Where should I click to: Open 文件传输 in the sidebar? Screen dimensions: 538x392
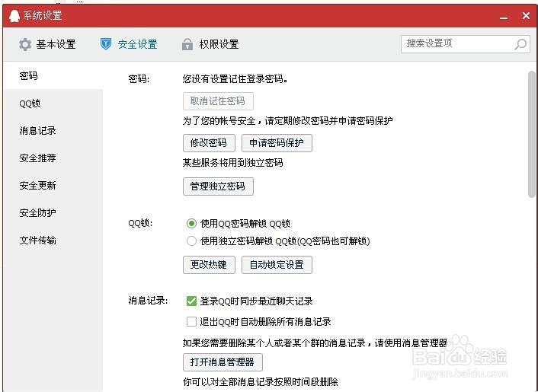point(53,241)
